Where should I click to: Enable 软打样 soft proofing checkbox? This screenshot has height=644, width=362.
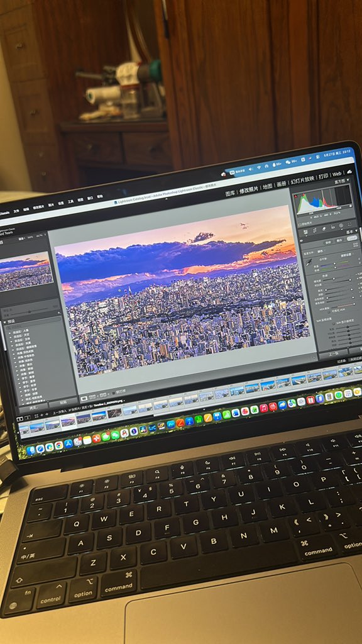pyautogui.click(x=114, y=393)
